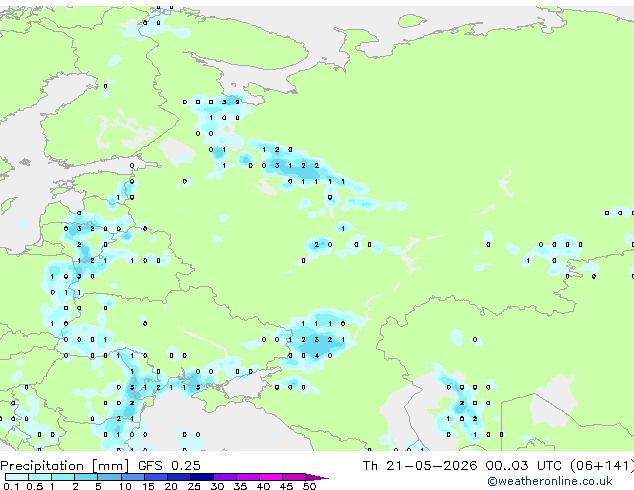Image resolution: width=634 pixels, height=490 pixels.
Task: Click the legend label '0.5'
Action: pos(34,486)
